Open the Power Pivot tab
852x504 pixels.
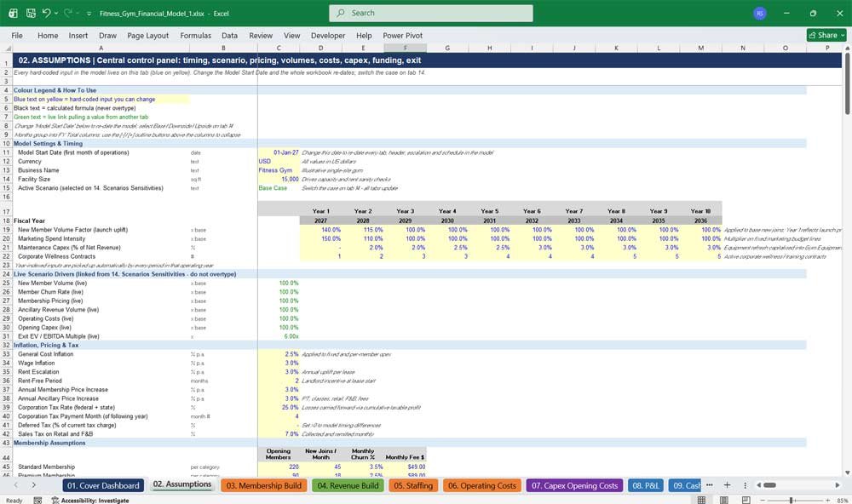403,35
